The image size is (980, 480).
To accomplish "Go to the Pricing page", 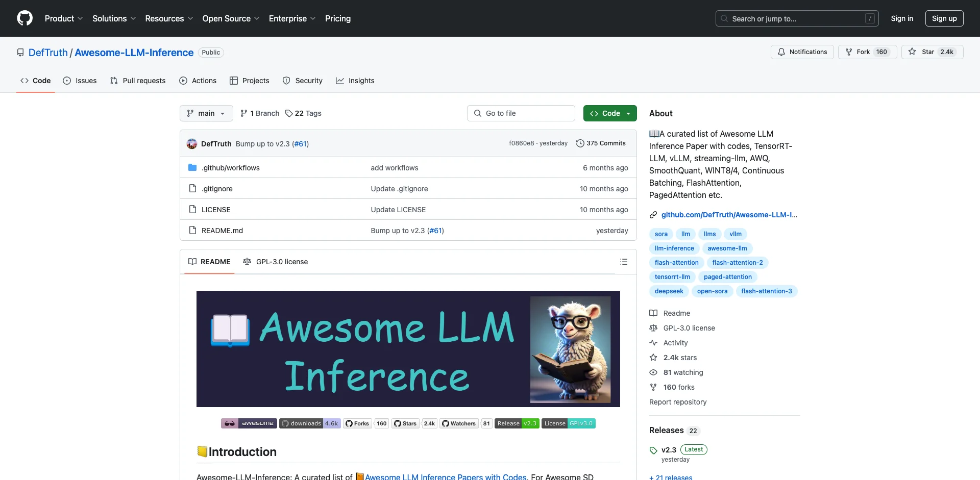I will 338,18.
